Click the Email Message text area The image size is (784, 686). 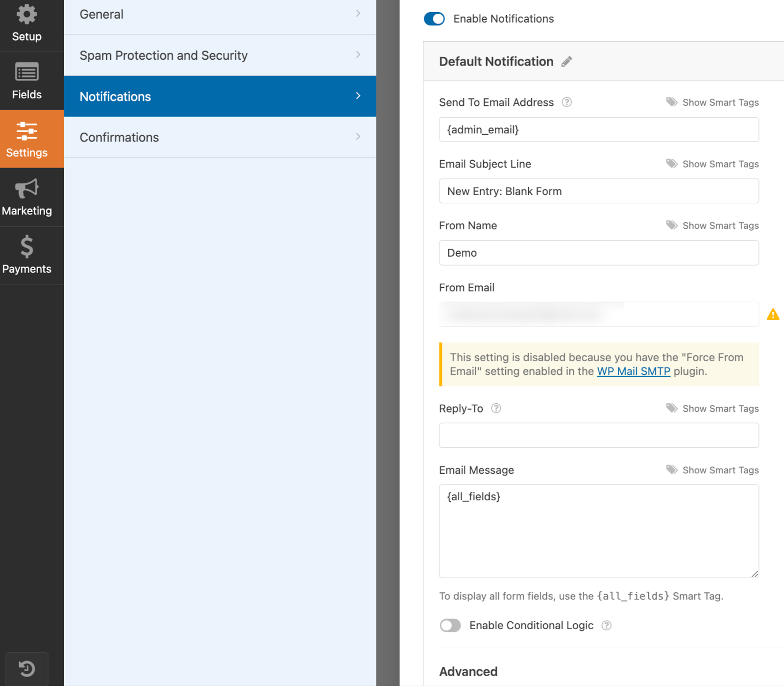[599, 531]
